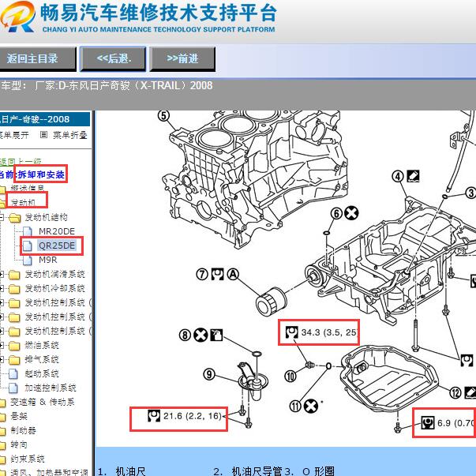Viewport: 476px width, 476px height.
Task: Expand all menus via 菜单展开
Action: (14, 135)
